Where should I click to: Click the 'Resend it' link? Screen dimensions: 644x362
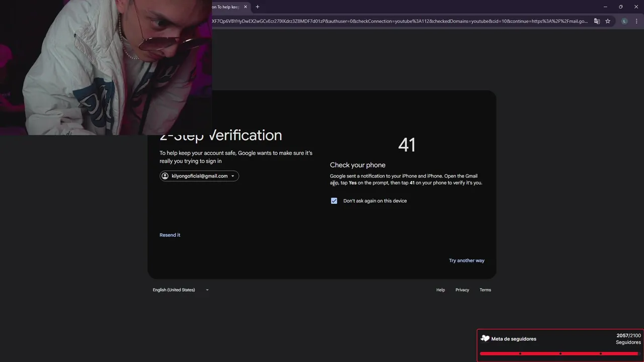point(170,235)
